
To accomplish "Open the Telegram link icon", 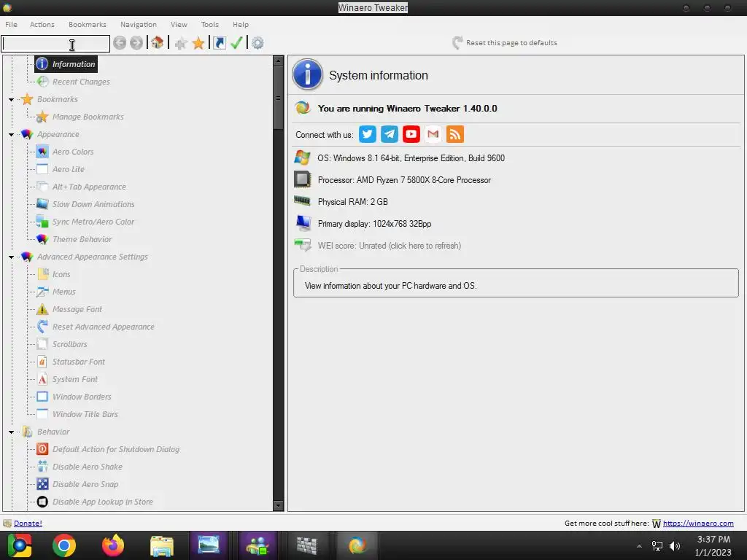I will coord(390,134).
